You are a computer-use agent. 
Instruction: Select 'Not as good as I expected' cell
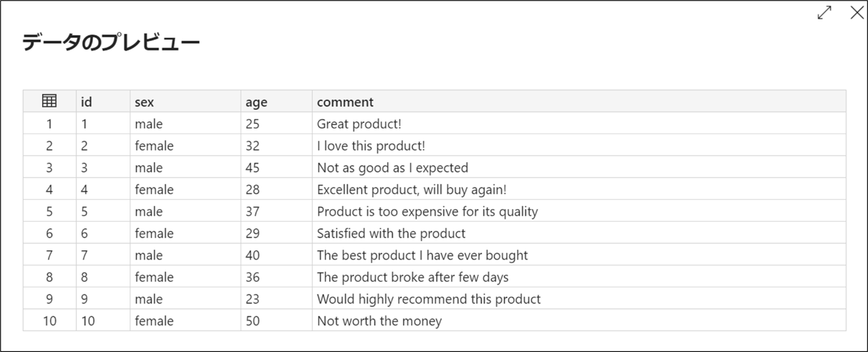tap(579, 167)
